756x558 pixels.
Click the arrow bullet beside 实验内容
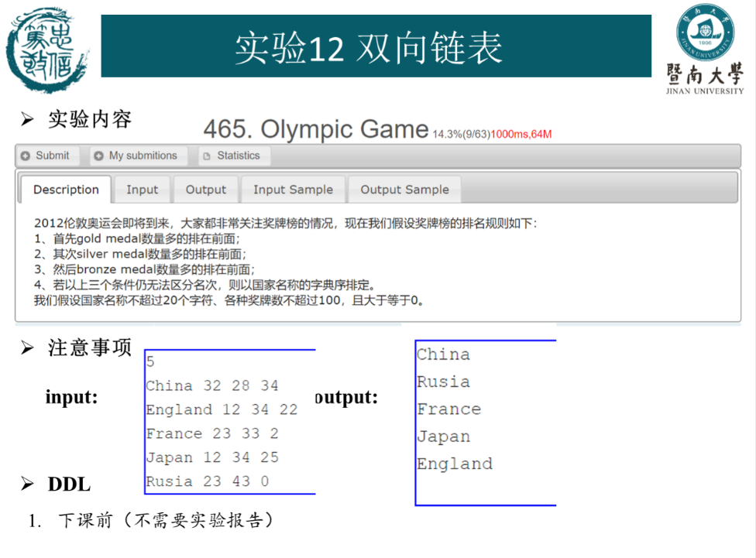coord(28,119)
